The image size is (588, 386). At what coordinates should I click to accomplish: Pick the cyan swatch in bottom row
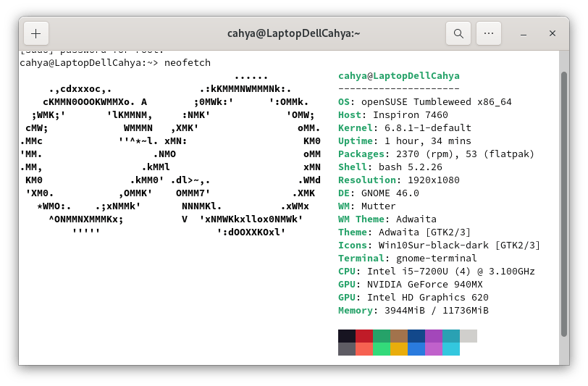pos(451,349)
